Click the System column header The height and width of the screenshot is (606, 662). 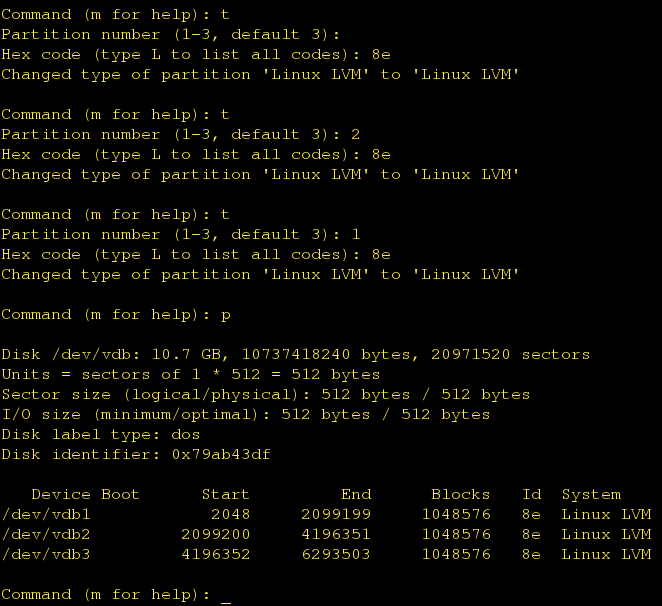(x=591, y=494)
